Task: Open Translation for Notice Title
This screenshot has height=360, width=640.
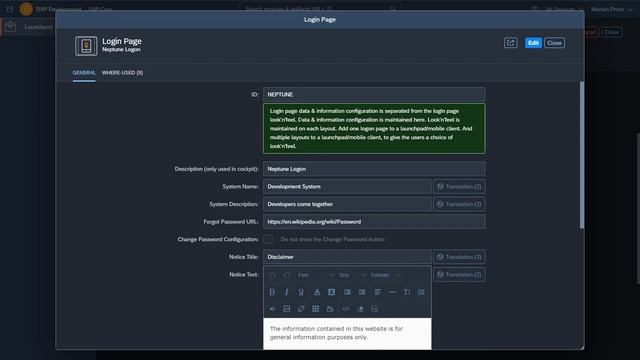Action: click(x=459, y=257)
